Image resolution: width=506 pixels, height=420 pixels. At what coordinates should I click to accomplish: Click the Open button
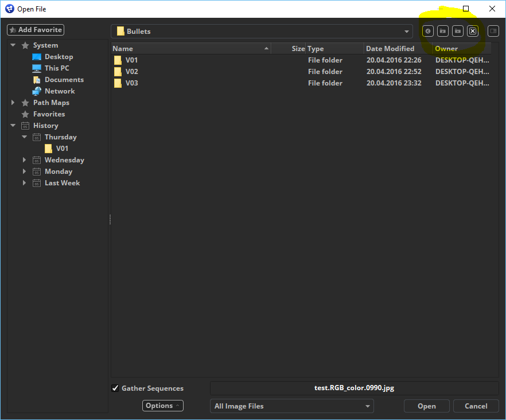coord(427,406)
